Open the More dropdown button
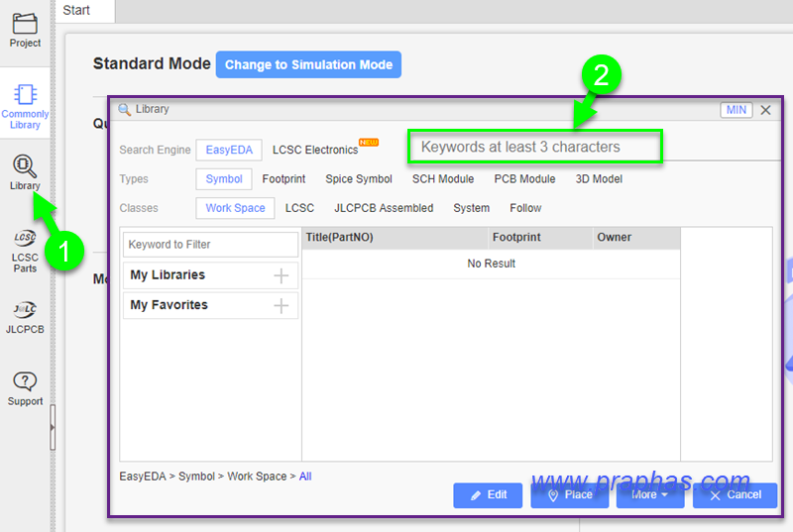 point(650,495)
